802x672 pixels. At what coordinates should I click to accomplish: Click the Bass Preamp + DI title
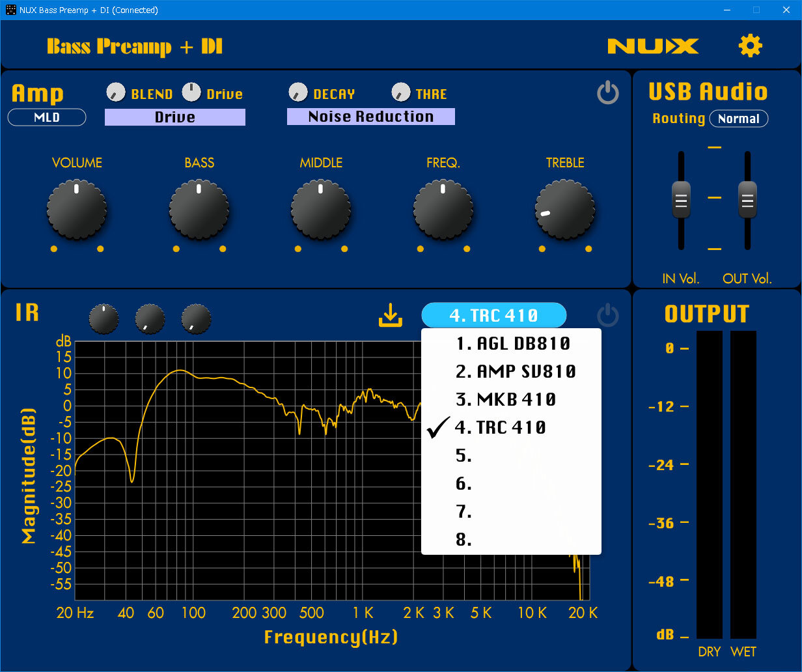pyautogui.click(x=135, y=46)
